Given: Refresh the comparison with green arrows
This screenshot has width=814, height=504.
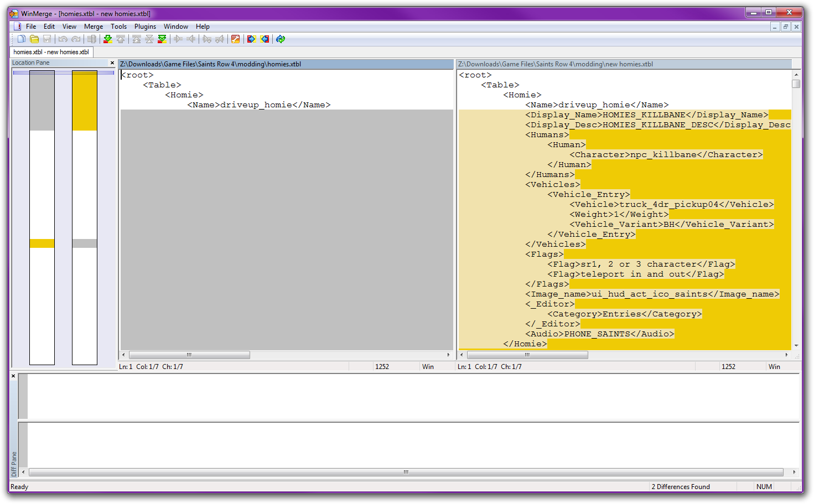Looking at the screenshot, I should click(x=281, y=39).
